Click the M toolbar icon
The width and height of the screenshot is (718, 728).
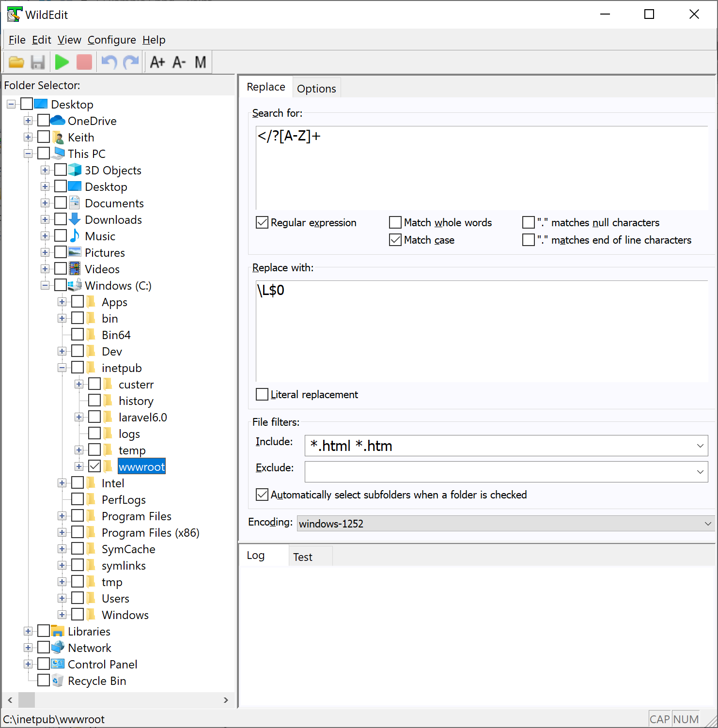201,62
